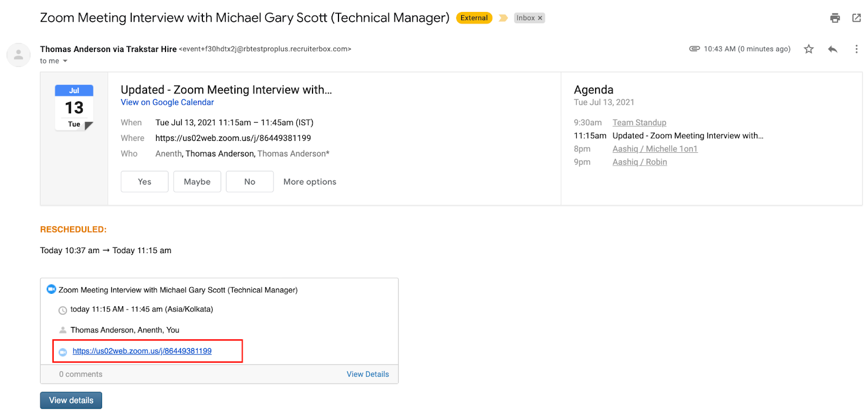Remove the Inbox label with its X
The width and height of the screenshot is (868, 412).
tap(540, 18)
